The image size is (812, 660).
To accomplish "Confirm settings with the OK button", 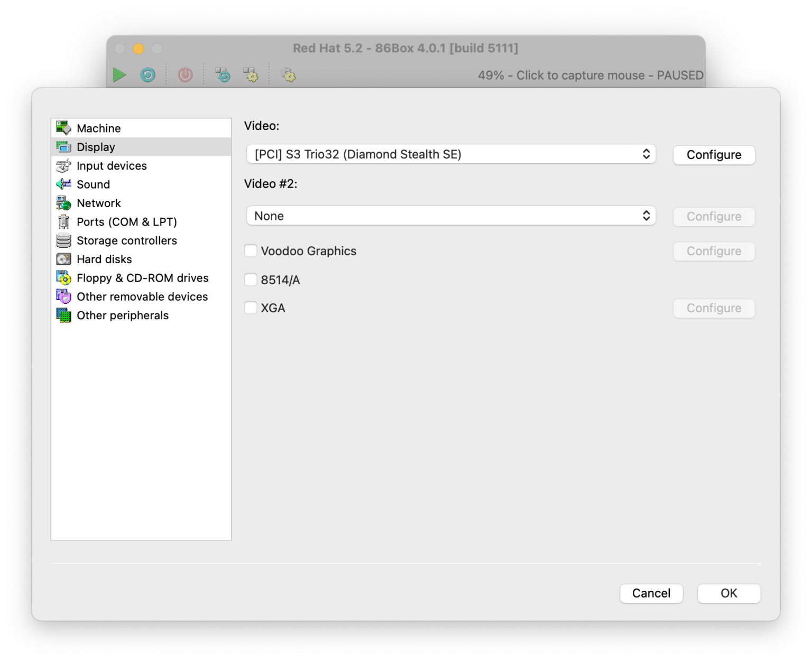I will (x=728, y=593).
